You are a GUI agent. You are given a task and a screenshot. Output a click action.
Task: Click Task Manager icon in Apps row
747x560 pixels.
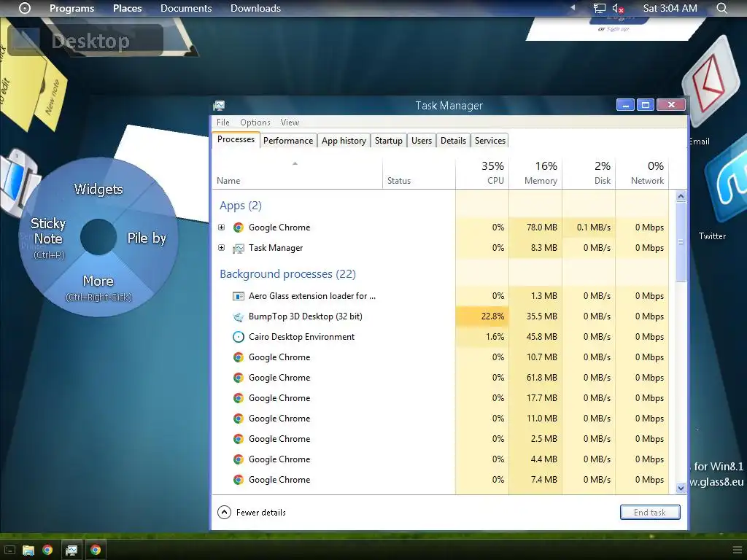[x=239, y=248]
